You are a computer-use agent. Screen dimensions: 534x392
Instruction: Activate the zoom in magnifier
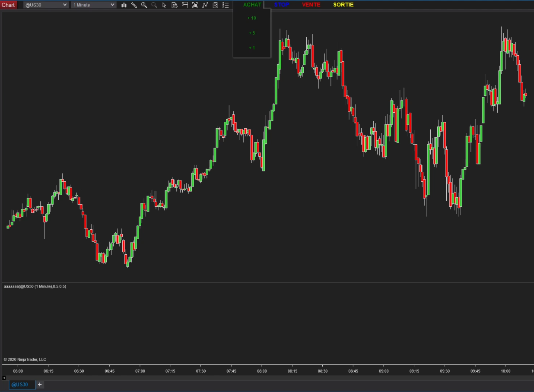(x=144, y=5)
